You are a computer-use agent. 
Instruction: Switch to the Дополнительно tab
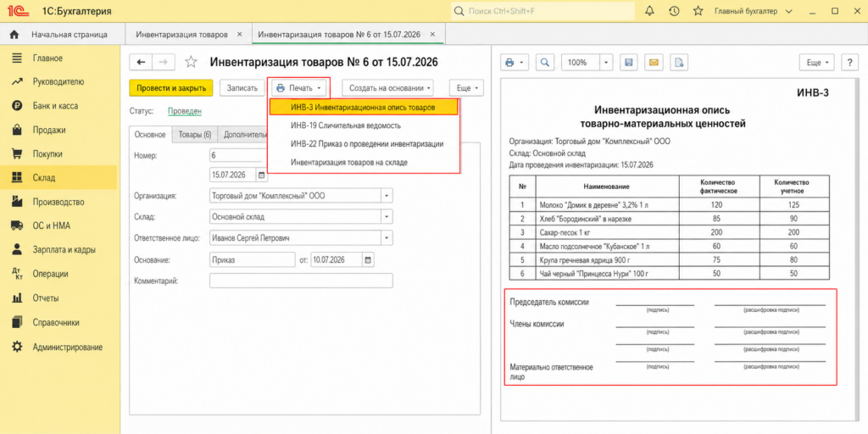tap(243, 135)
